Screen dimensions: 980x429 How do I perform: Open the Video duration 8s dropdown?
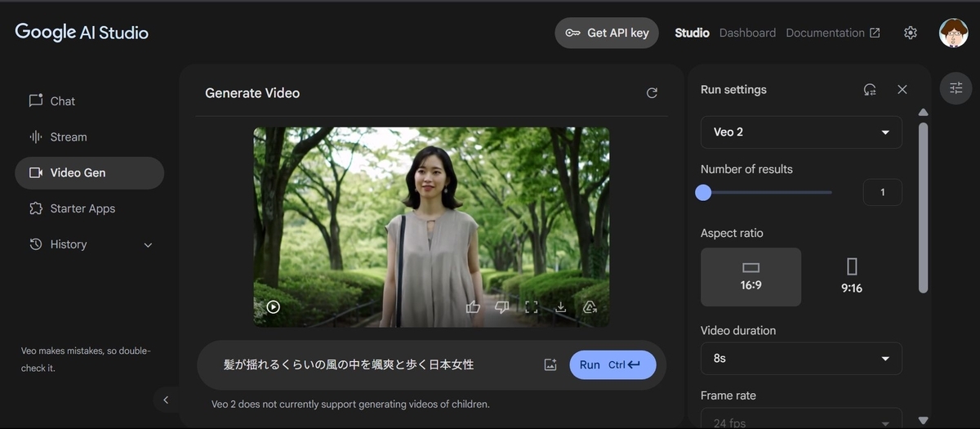[x=801, y=359]
